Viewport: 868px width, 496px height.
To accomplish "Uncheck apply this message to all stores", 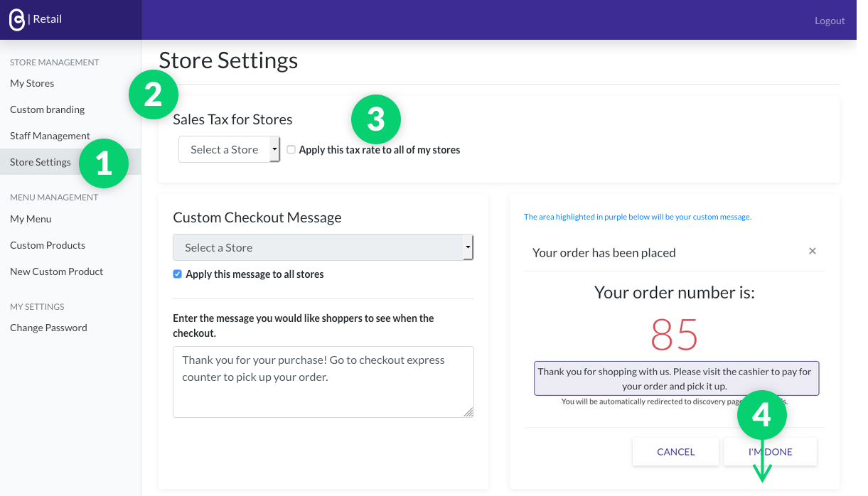I will pyautogui.click(x=178, y=274).
